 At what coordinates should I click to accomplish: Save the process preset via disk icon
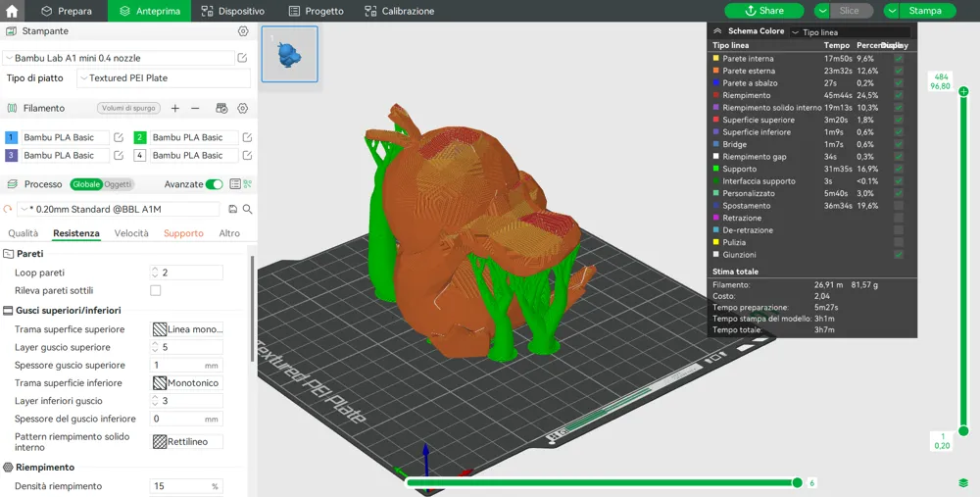pyautogui.click(x=233, y=210)
